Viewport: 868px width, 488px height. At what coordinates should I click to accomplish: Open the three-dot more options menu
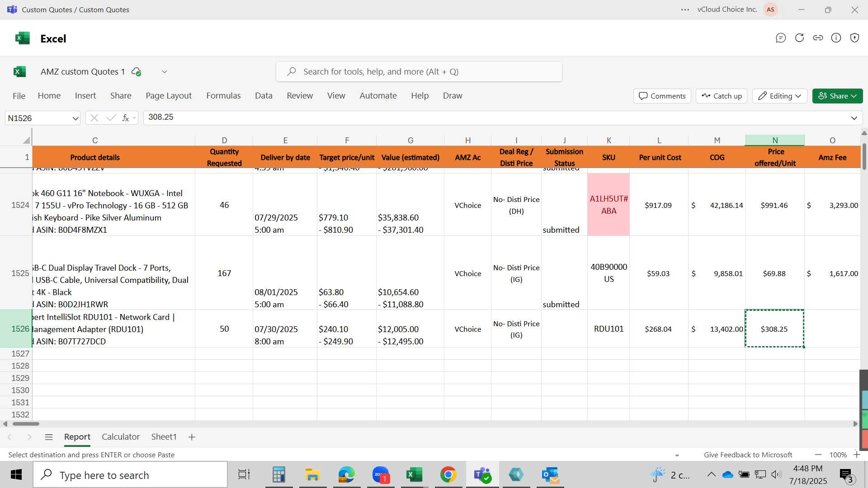point(685,9)
